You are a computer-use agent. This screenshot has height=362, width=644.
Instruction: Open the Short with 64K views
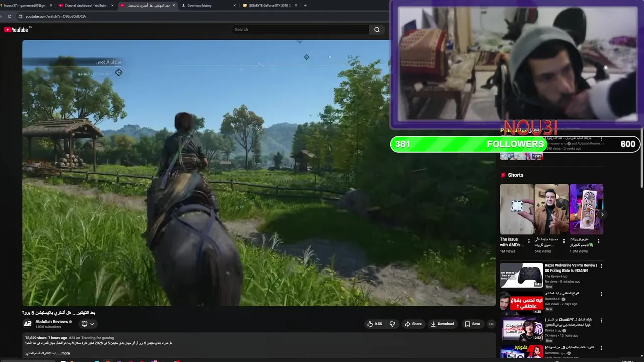(551, 209)
